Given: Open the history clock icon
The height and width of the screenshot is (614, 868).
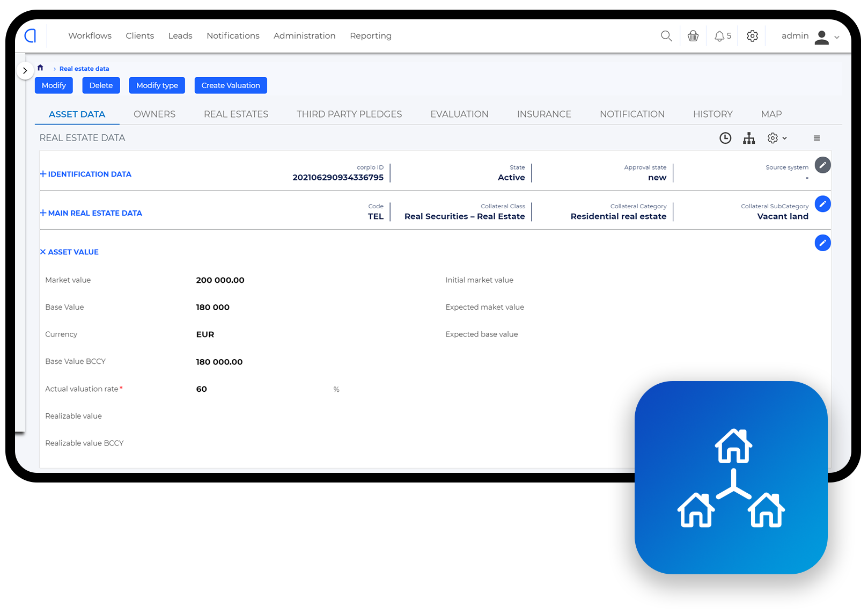Looking at the screenshot, I should [x=725, y=138].
